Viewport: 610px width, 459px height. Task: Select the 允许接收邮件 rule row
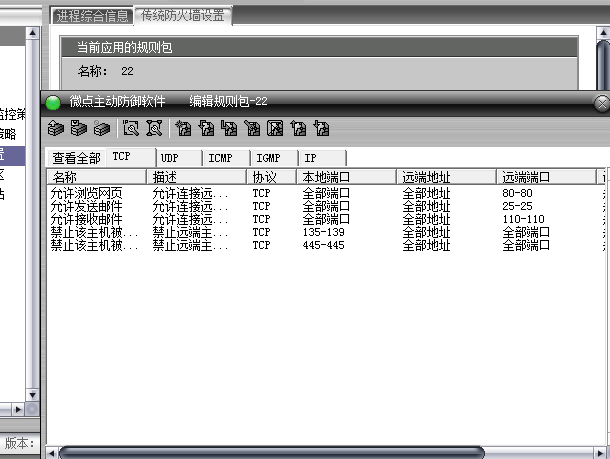(x=326, y=219)
